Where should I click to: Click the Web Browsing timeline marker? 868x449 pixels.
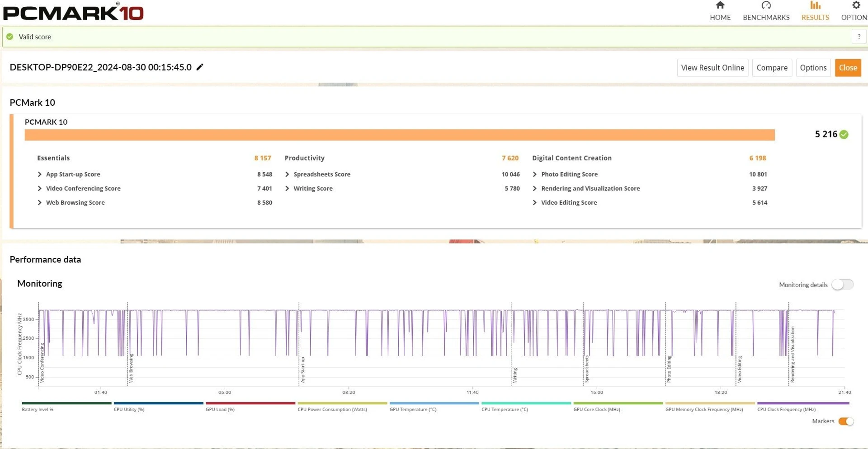click(x=131, y=369)
